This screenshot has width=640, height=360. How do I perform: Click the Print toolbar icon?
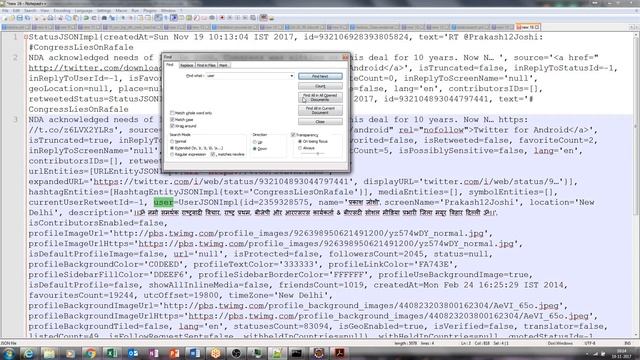pyautogui.click(x=51, y=18)
